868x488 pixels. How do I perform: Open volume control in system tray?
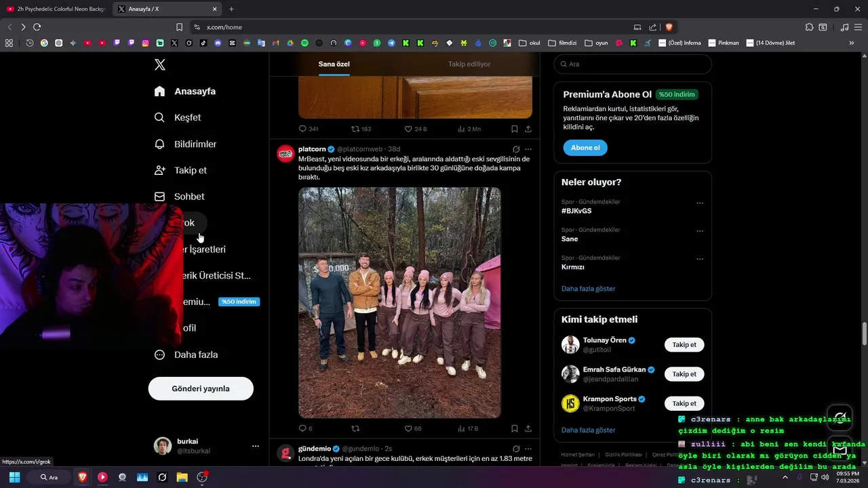click(x=825, y=477)
